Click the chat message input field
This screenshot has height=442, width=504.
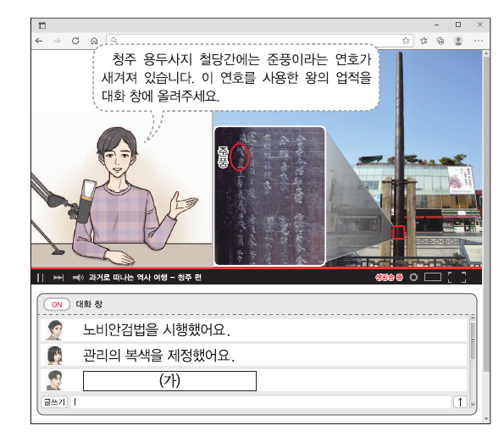tap(261, 402)
